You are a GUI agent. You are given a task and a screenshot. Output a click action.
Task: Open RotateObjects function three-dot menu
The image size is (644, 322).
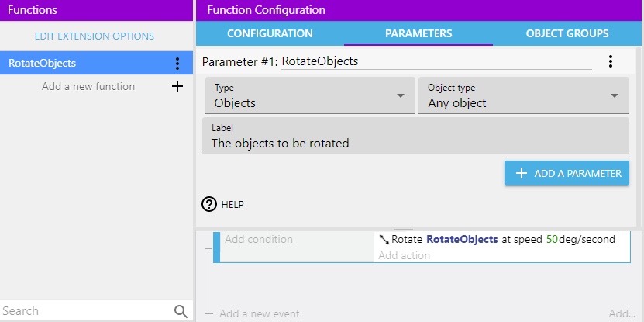[x=177, y=64]
